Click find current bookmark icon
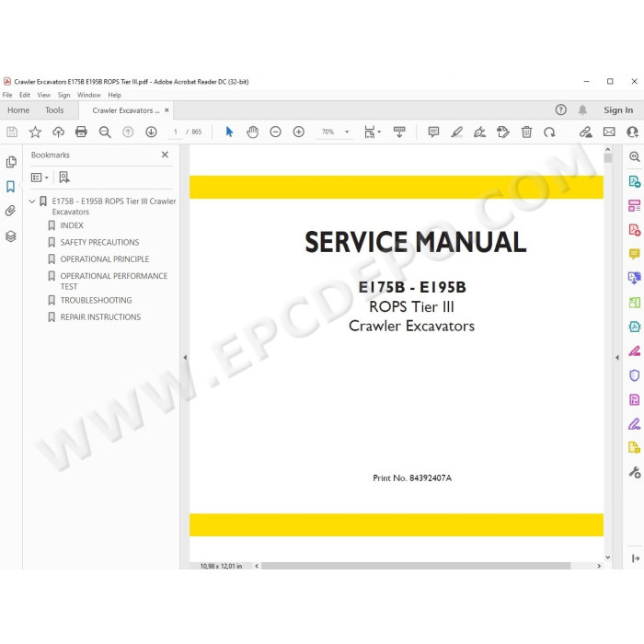The image size is (644, 644). click(x=64, y=178)
